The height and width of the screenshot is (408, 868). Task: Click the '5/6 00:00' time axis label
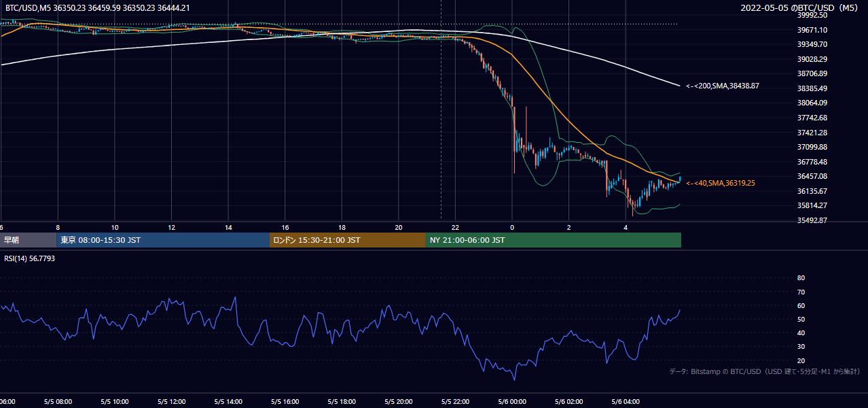(512, 402)
